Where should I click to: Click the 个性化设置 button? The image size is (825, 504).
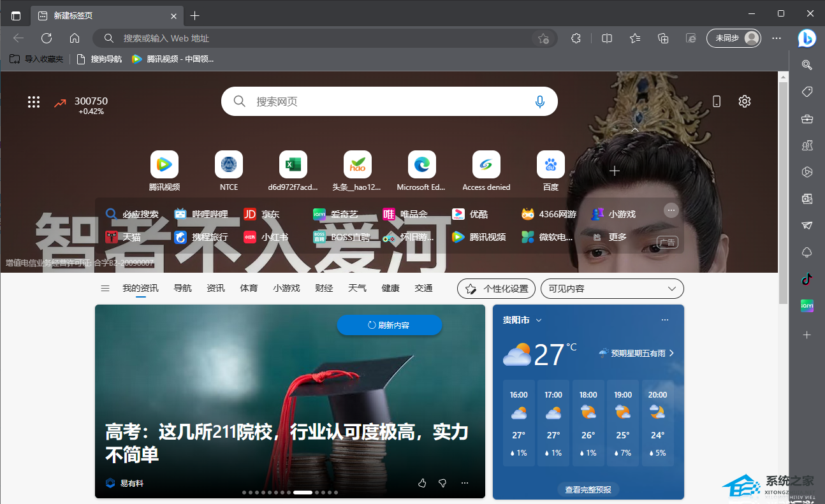(497, 289)
